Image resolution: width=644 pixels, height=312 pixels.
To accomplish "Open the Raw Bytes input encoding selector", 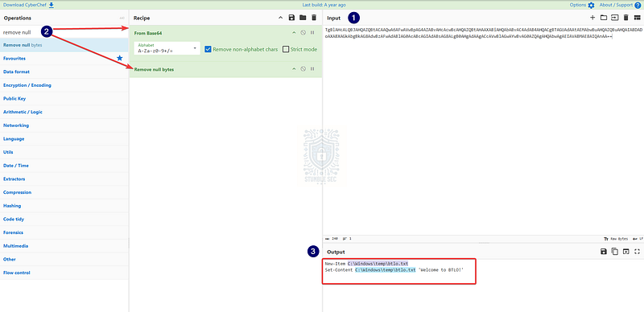I will pos(616,239).
